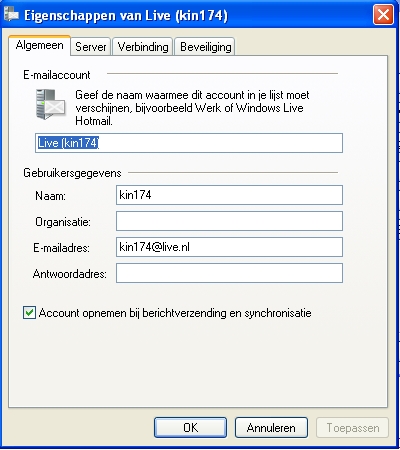Select the E-mailadres field with kin174@live.nl
Viewport: 400px width, 450px height.
229,247
